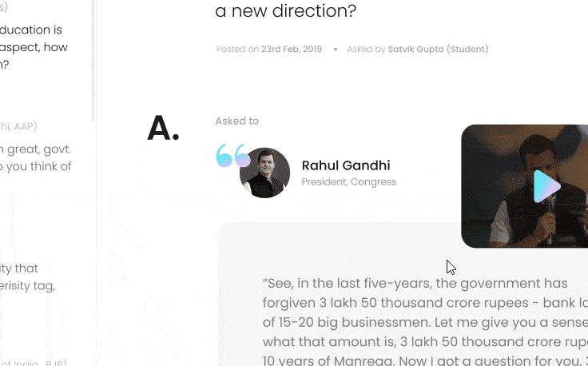Play the Rahul Gandhi video
Viewport: 588px width, 366px height.
pos(547,186)
